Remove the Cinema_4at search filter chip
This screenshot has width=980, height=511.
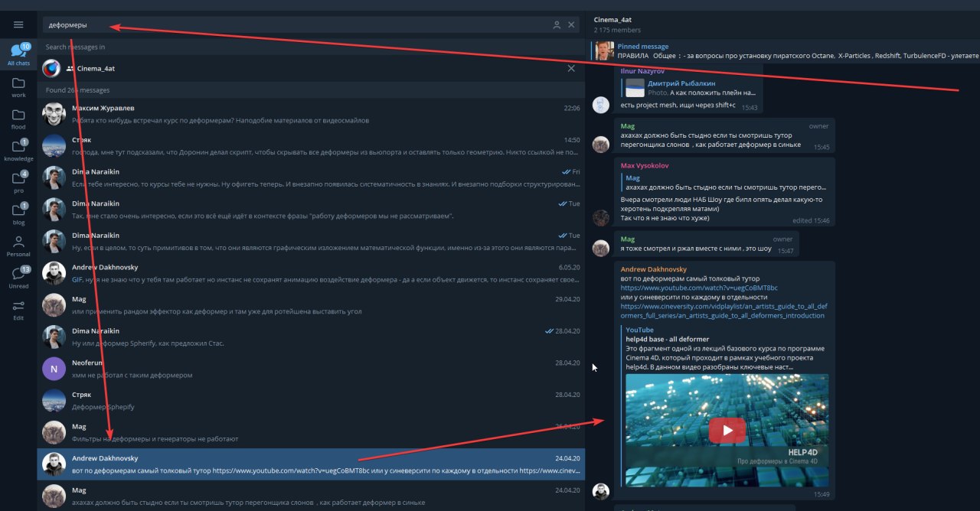[571, 68]
